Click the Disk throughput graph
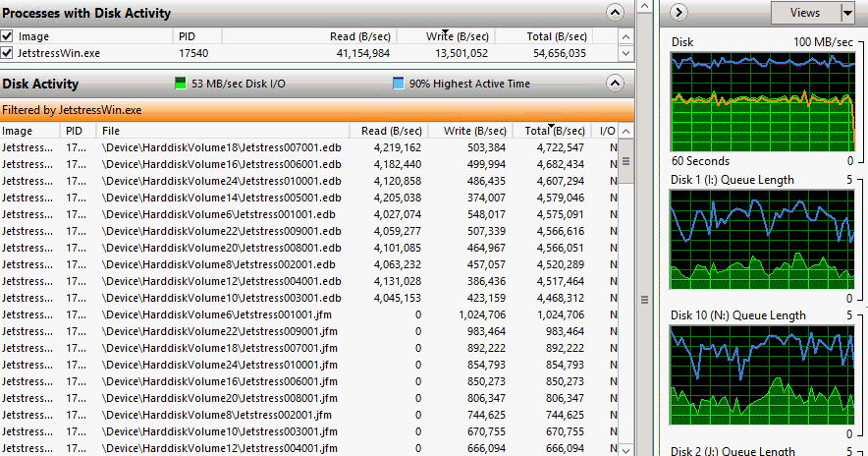Viewport: 868px width, 456px height. (x=762, y=102)
